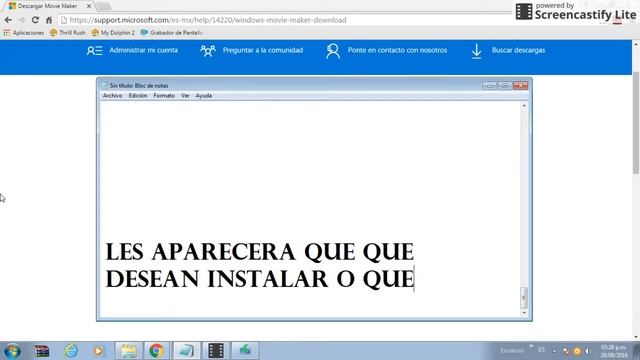
Task: Open the Aplicaciones bookmarks shortcut
Action: click(x=24, y=33)
